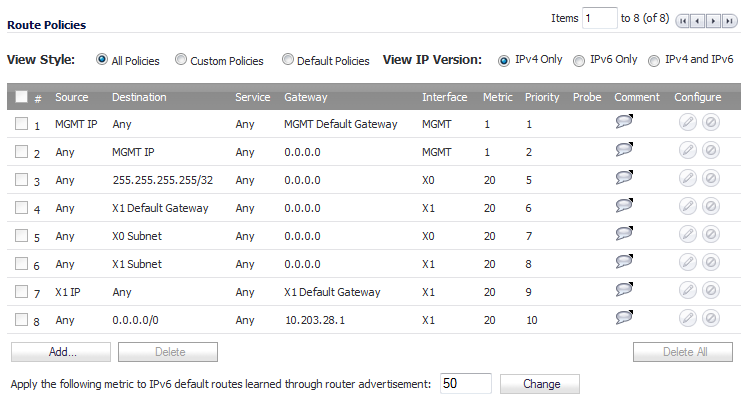747x399 pixels.
Task: Edit the X0 Subnet route entry
Action: (x=687, y=234)
